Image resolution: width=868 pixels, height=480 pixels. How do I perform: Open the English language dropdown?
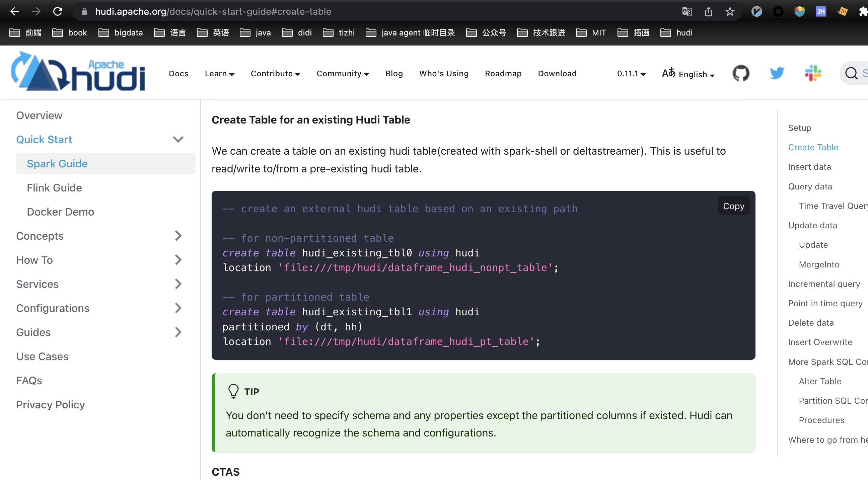[x=689, y=73]
